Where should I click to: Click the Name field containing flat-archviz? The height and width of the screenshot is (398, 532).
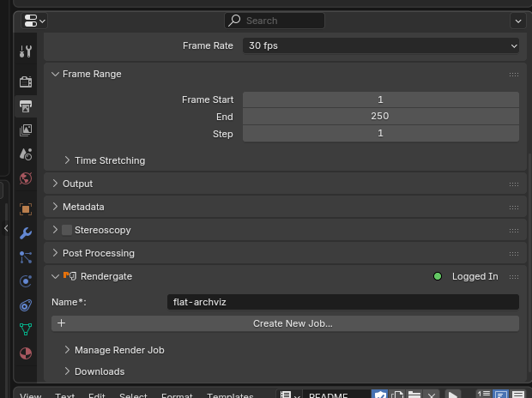(343, 302)
